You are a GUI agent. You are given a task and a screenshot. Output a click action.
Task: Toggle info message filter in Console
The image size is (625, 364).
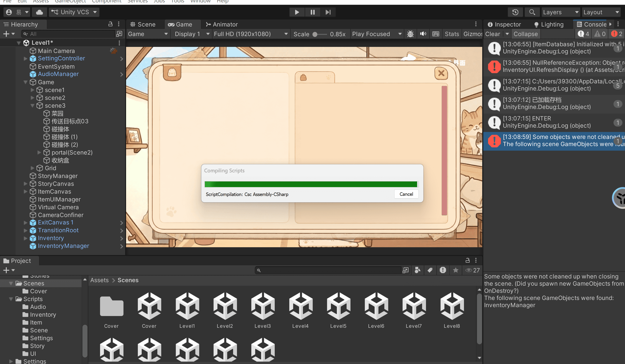coord(583,34)
